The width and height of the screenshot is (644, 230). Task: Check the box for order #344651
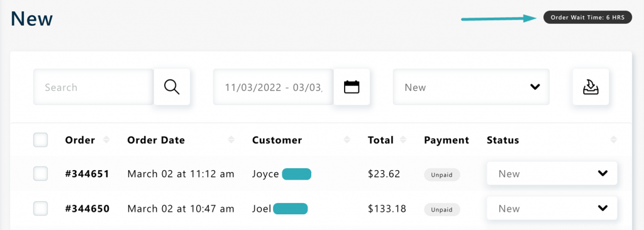pos(40,174)
